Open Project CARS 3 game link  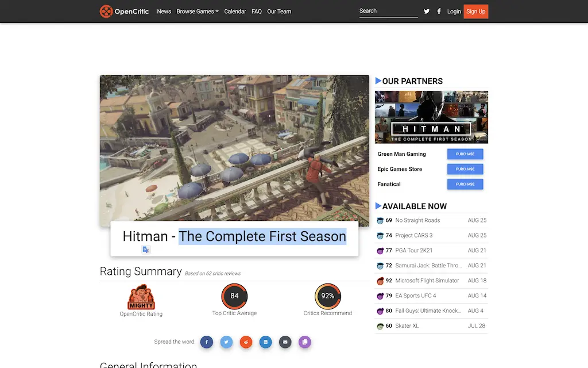pos(413,235)
